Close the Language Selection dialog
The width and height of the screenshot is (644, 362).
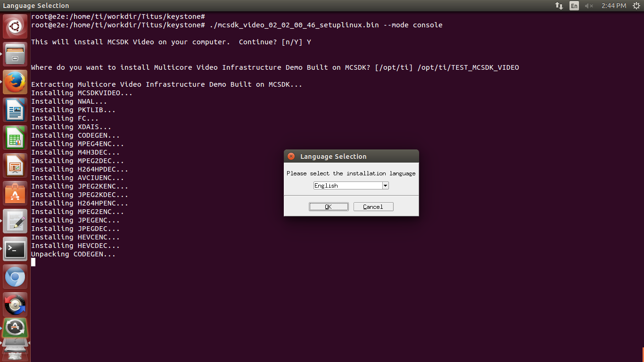coord(291,156)
